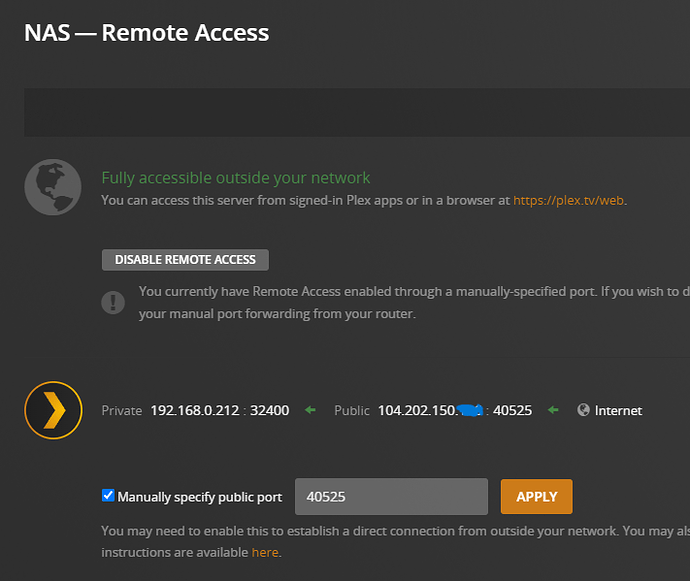
Task: Click the small Internet globe icon
Action: tap(583, 411)
